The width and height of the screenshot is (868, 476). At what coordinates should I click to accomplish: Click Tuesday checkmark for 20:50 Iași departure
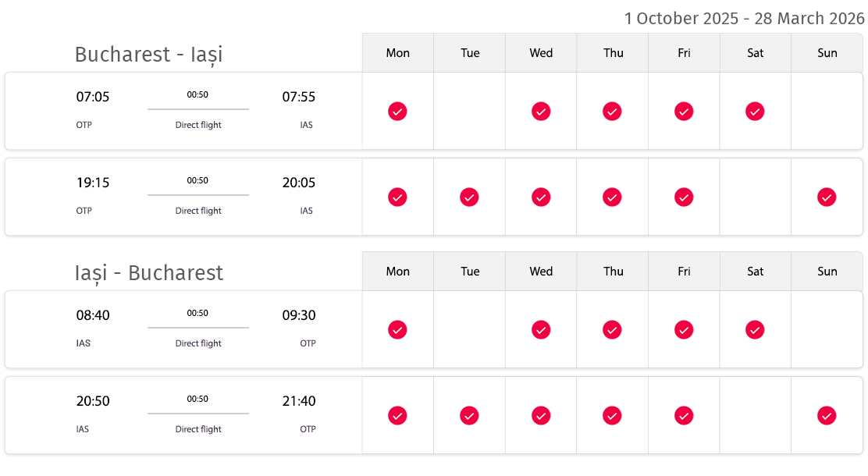coord(469,416)
